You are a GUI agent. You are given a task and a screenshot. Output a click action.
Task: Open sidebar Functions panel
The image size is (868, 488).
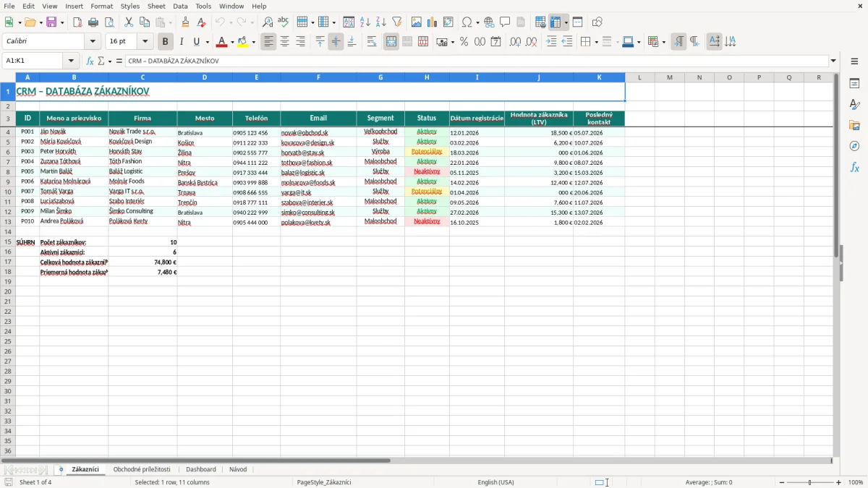(854, 167)
